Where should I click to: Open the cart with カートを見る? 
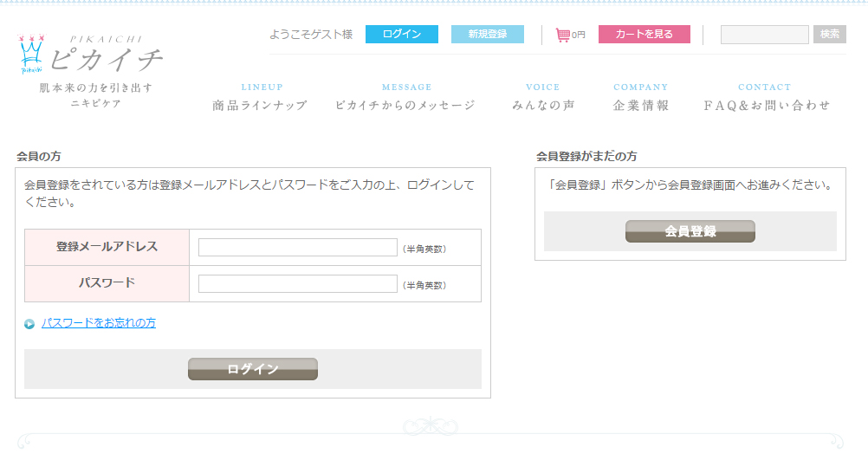pos(645,35)
